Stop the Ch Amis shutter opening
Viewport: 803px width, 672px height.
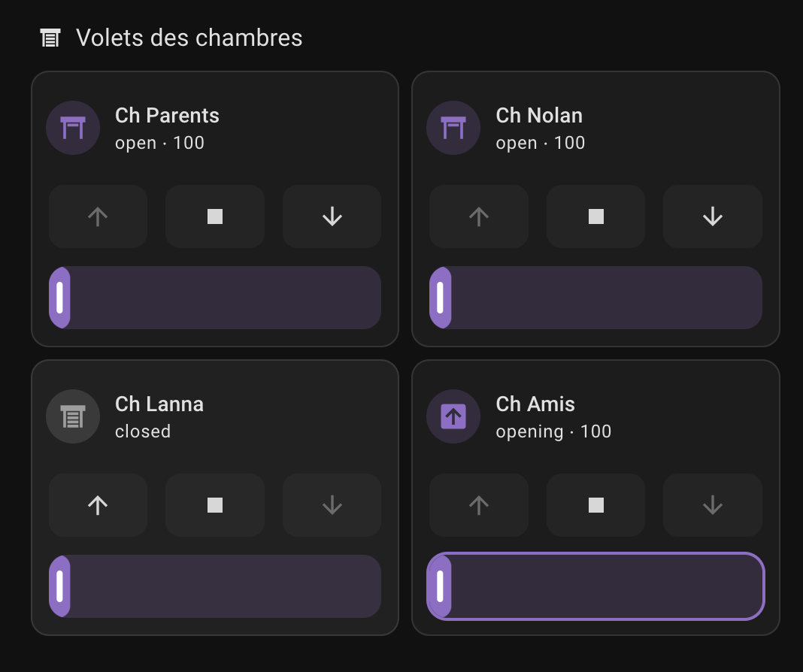(x=595, y=505)
